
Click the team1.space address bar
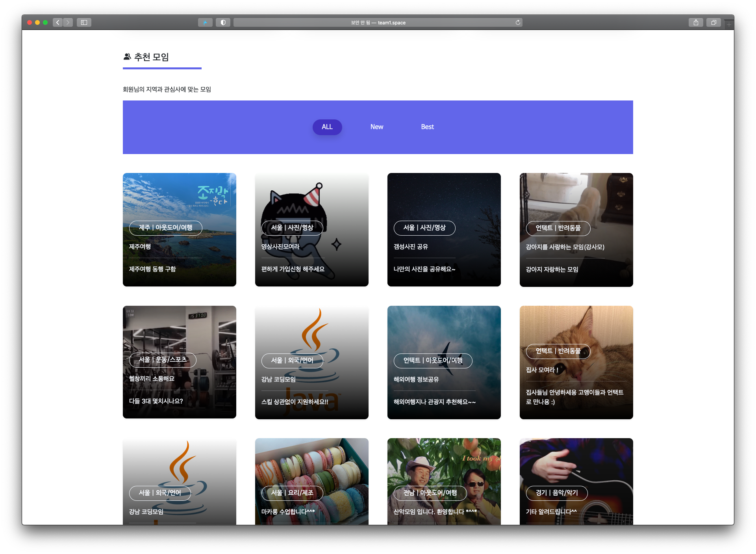(378, 22)
